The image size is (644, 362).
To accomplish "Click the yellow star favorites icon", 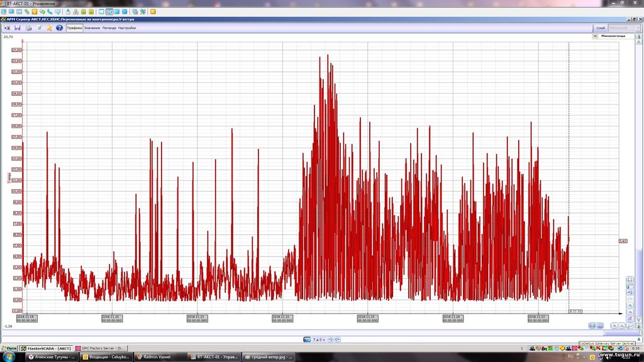I will coord(49,28).
